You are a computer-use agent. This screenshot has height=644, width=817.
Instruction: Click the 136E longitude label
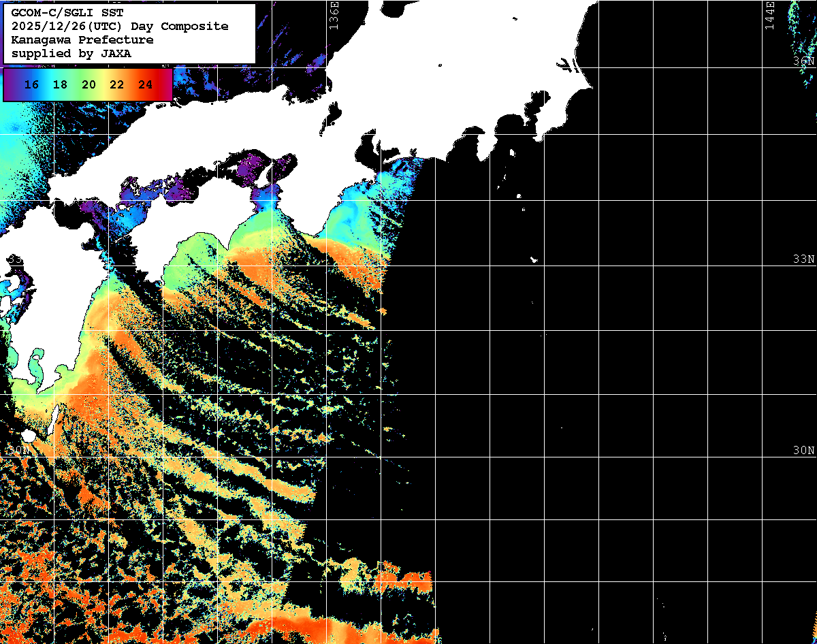(x=334, y=15)
